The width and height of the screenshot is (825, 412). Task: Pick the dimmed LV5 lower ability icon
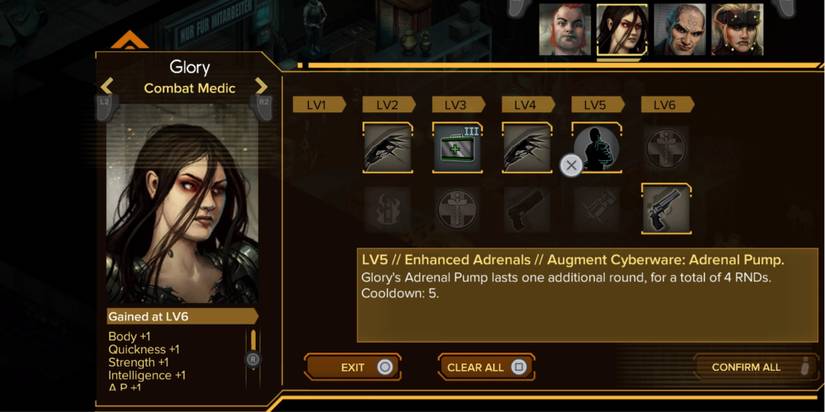597,209
